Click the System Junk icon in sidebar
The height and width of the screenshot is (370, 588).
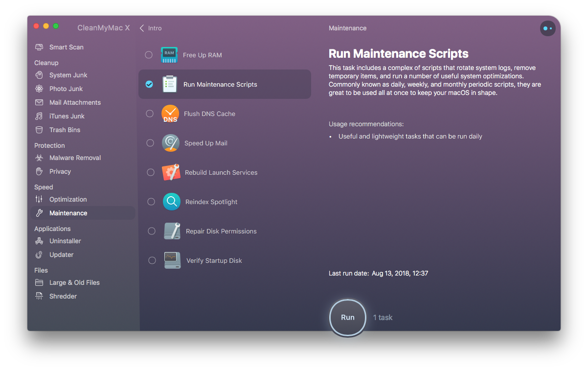pyautogui.click(x=39, y=75)
